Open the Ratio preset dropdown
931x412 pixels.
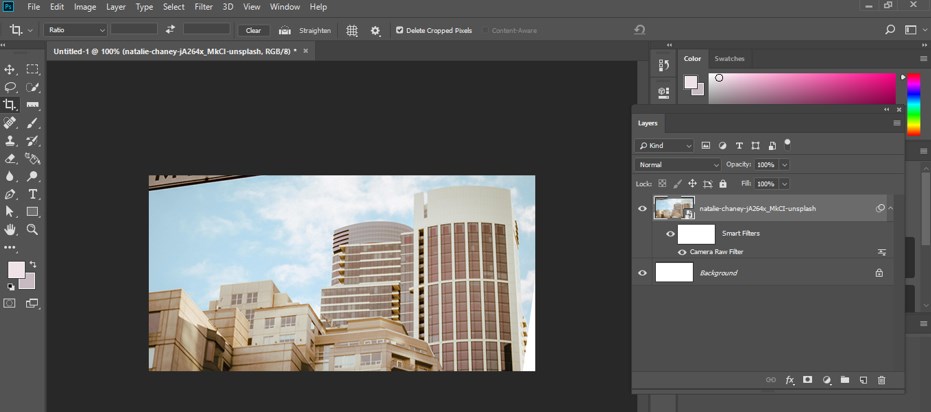(75, 30)
